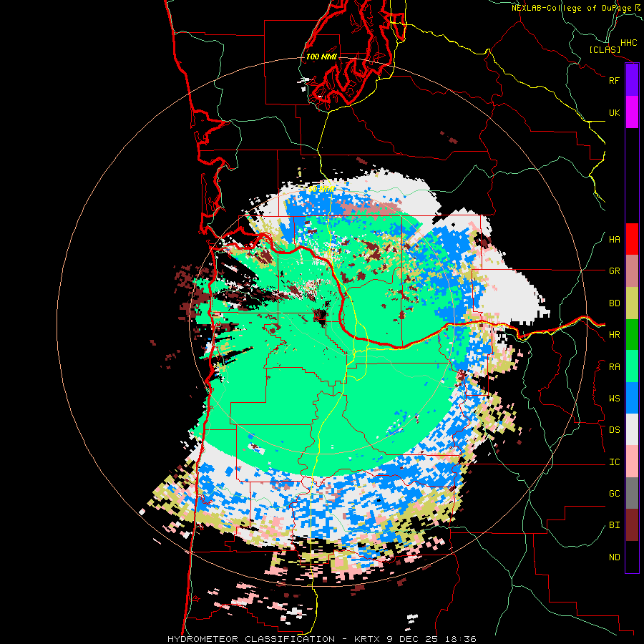
Task: Click the blue WS wet snow swatch
Action: [x=632, y=398]
